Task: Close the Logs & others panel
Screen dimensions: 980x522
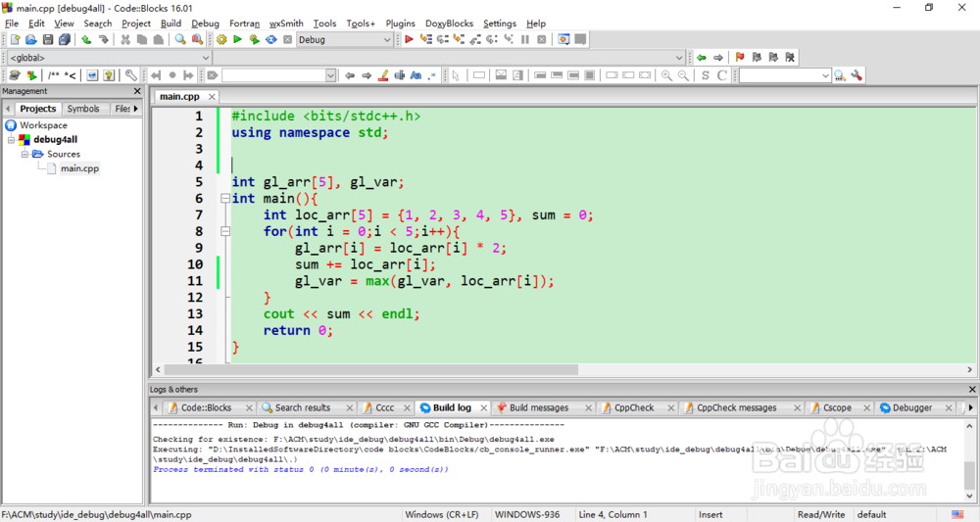Action: pyautogui.click(x=972, y=389)
